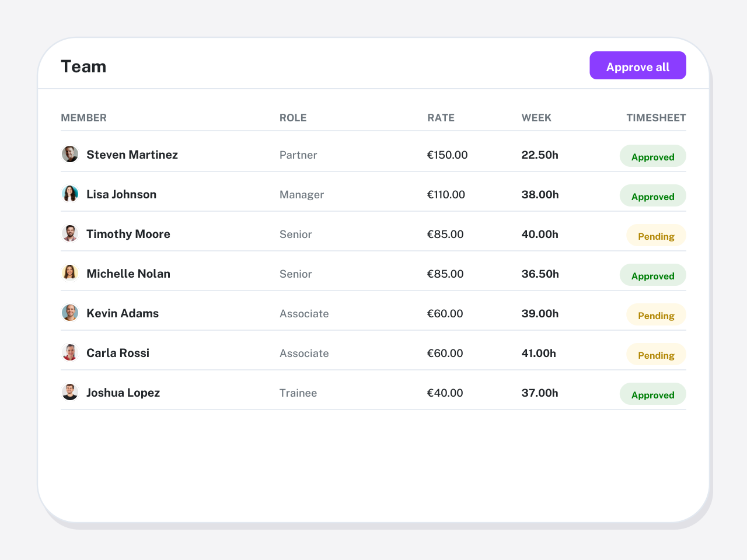
Task: Open Steven Martinez's avatar photo
Action: 70,154
